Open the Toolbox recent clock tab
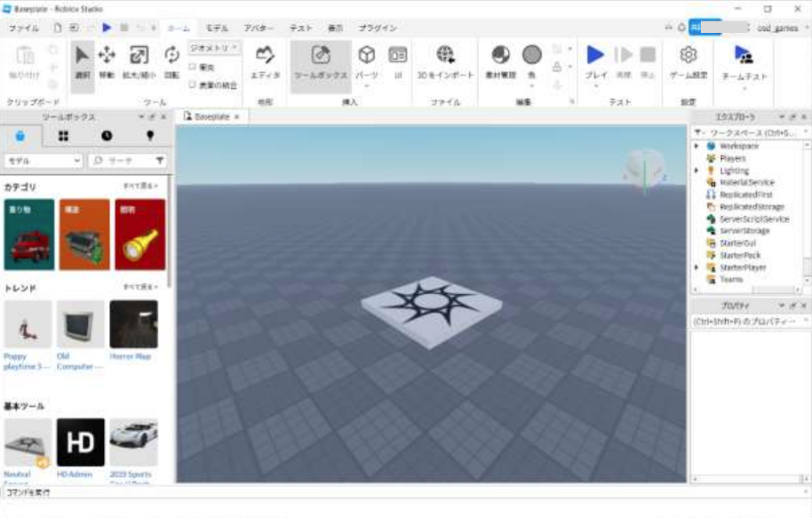Viewport: 812px width, 518px height. (x=107, y=136)
